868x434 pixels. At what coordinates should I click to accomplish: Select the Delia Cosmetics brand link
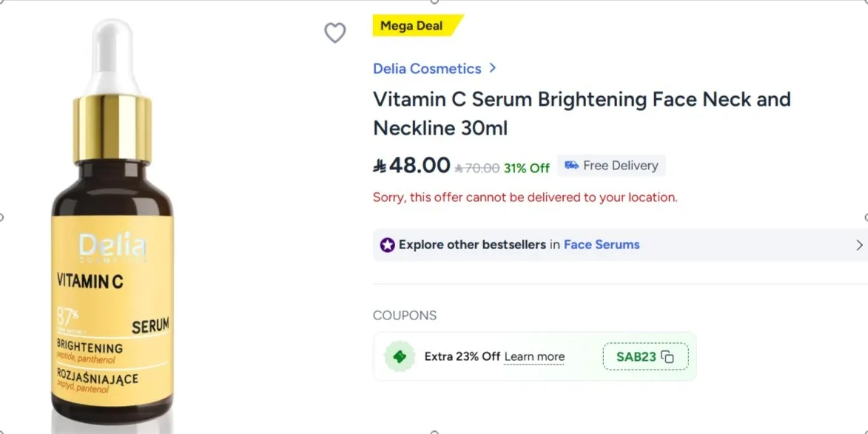click(426, 68)
